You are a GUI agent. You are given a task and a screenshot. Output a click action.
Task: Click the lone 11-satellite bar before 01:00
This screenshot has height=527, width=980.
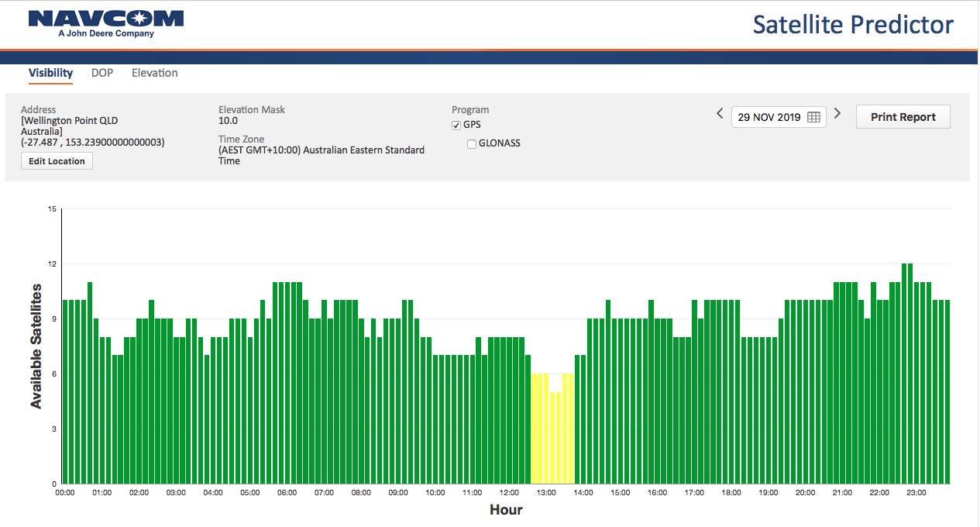pos(90,383)
